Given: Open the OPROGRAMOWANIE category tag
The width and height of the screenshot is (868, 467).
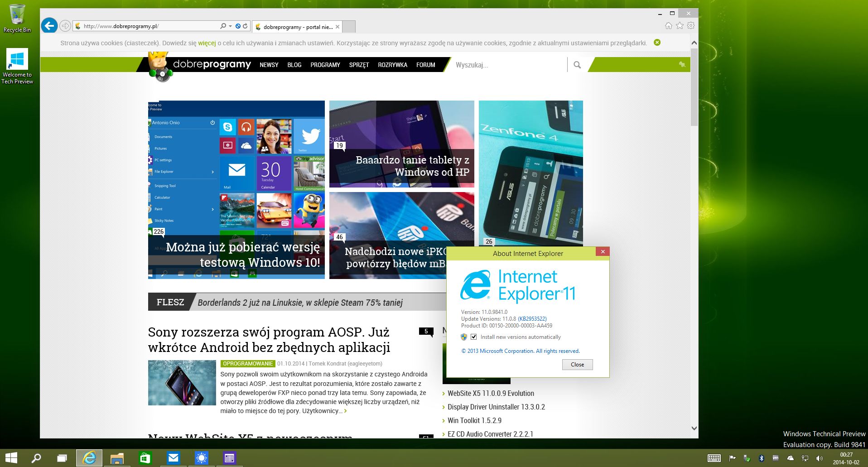Looking at the screenshot, I should (x=248, y=363).
